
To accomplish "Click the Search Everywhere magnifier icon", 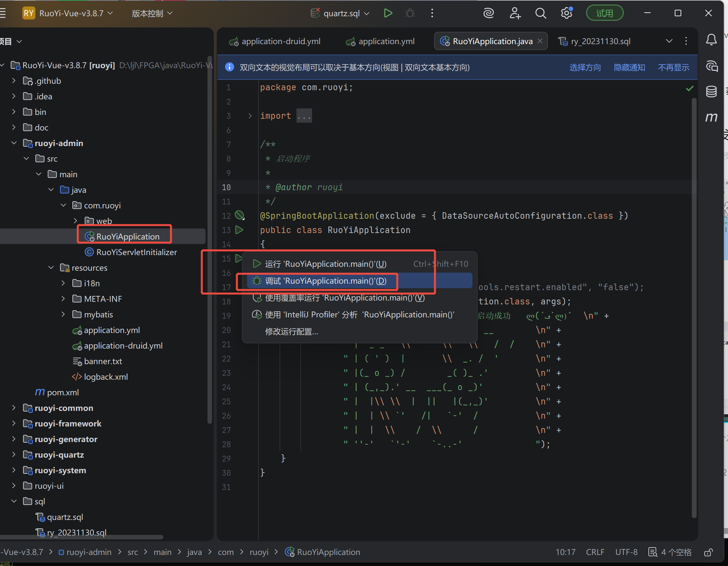I will pyautogui.click(x=540, y=13).
